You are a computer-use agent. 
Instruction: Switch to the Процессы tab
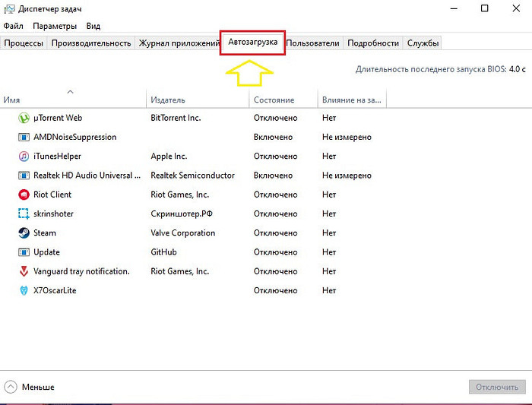tap(24, 43)
